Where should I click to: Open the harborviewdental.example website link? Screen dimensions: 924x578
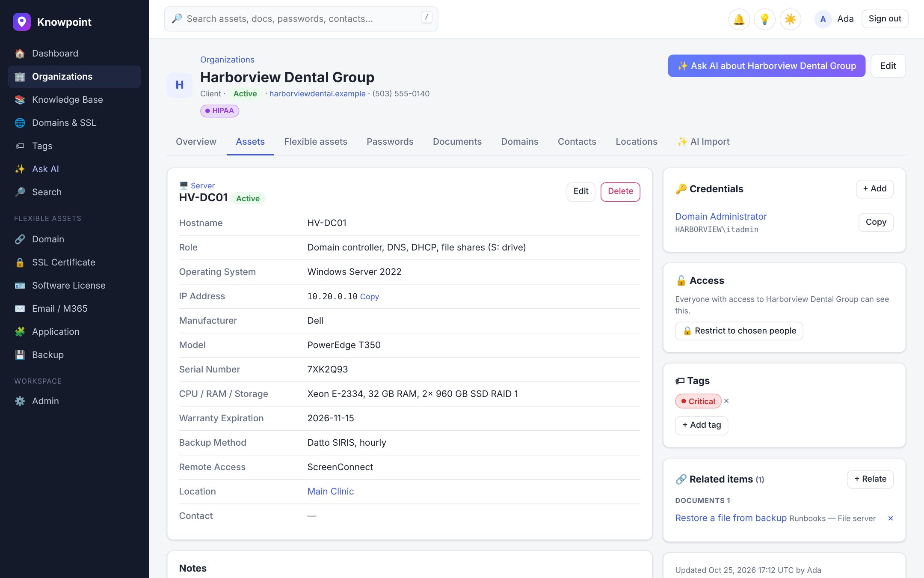(317, 94)
